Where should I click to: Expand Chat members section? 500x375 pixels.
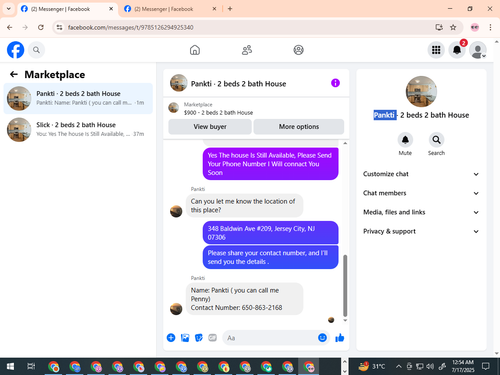[421, 193]
